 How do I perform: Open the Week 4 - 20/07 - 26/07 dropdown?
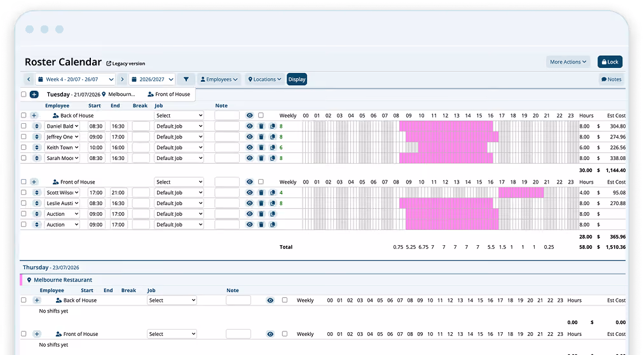click(76, 79)
